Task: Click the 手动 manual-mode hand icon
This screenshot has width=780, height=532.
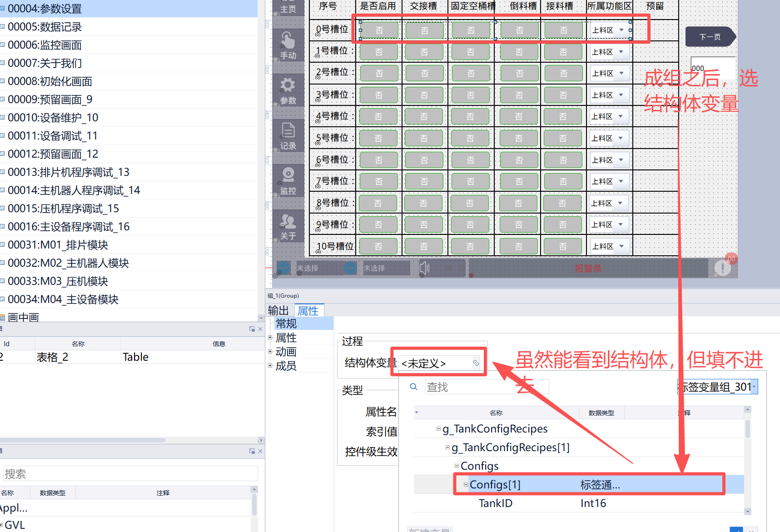Action: [288, 41]
